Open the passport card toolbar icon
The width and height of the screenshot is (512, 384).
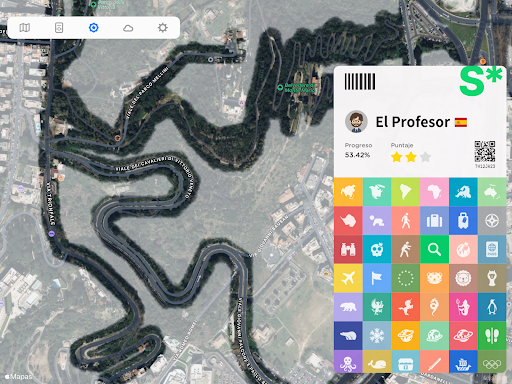click(x=59, y=28)
